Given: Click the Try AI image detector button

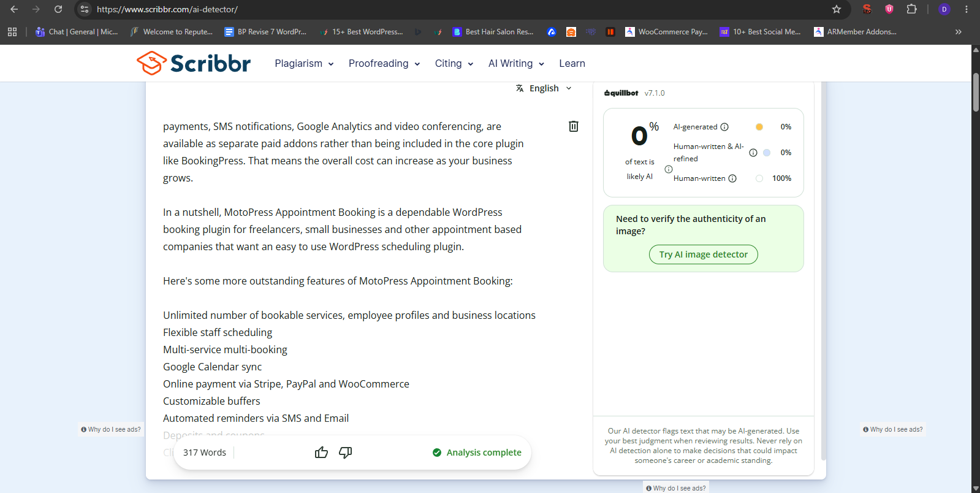Looking at the screenshot, I should [x=704, y=254].
